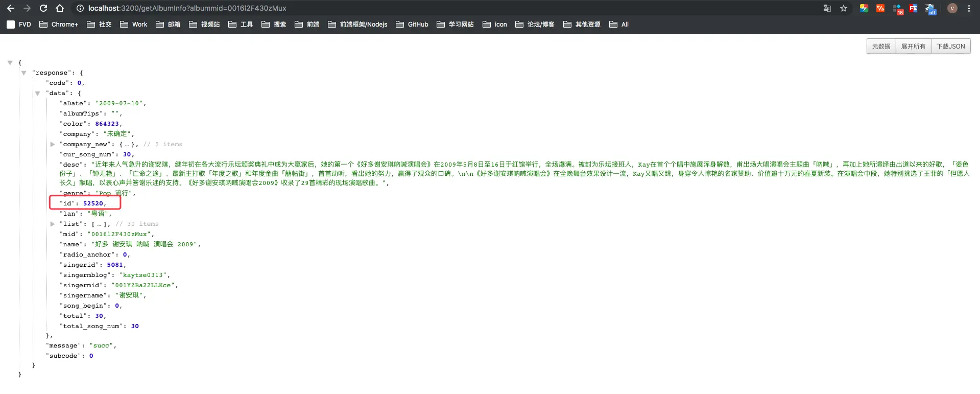Screen dimensions: 980x394
Task: Select the subcode value 0
Action: pyautogui.click(x=91, y=356)
